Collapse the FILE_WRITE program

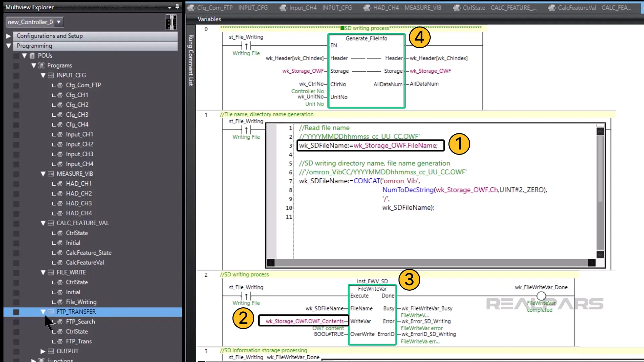click(43, 273)
